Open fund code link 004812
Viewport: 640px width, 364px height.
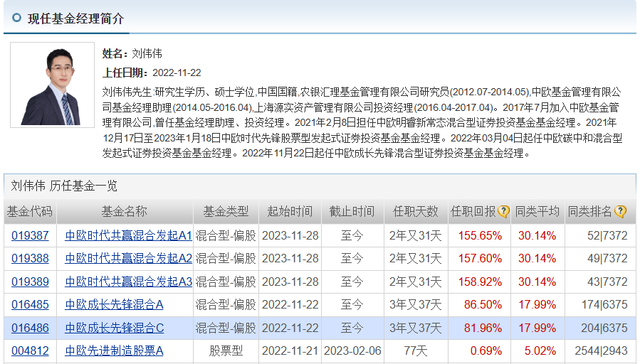tap(30, 350)
